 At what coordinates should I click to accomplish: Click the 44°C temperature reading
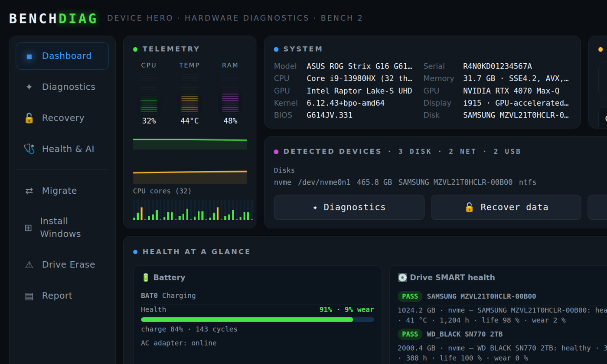[x=189, y=121]
